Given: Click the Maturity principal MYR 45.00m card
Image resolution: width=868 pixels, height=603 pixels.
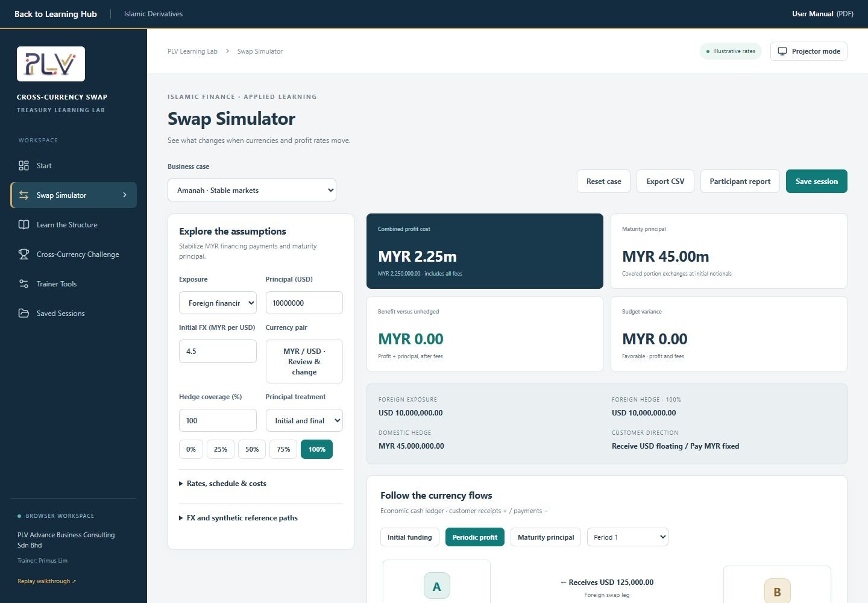Looking at the screenshot, I should point(729,251).
